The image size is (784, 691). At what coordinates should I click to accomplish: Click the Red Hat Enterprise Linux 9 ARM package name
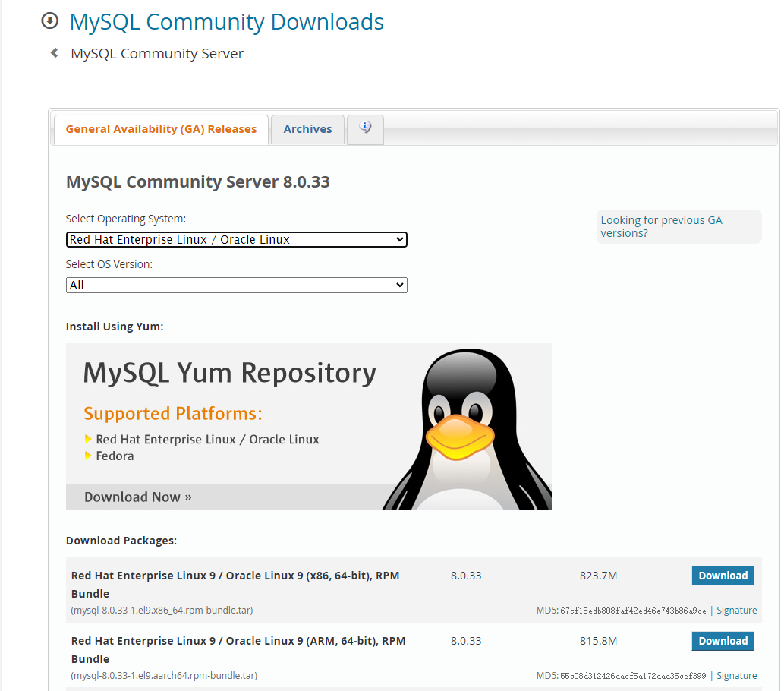click(x=238, y=649)
